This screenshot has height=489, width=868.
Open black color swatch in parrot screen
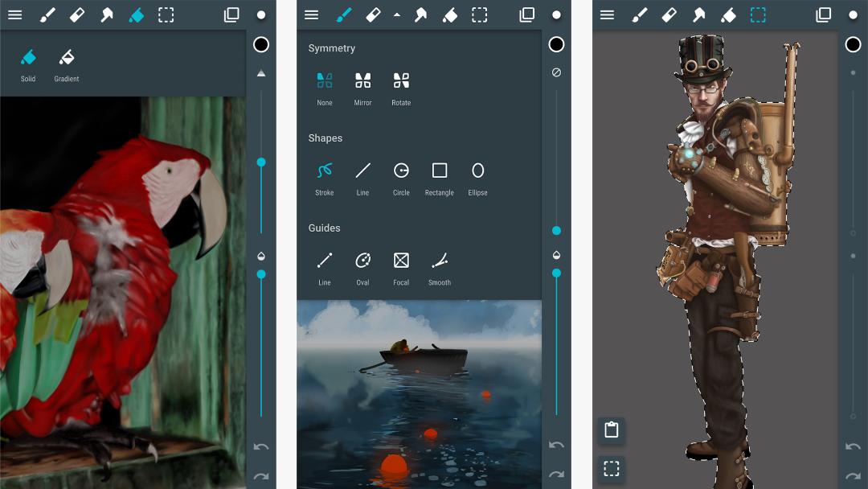click(x=260, y=44)
